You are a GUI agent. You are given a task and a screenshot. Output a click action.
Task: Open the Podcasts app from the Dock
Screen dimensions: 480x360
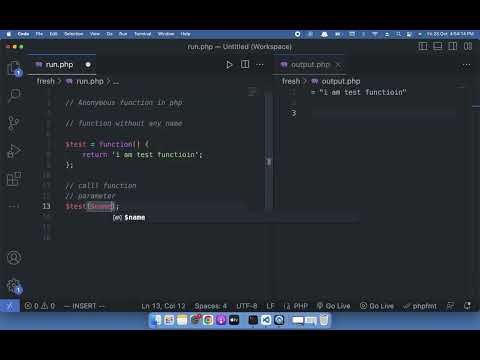click(221, 320)
